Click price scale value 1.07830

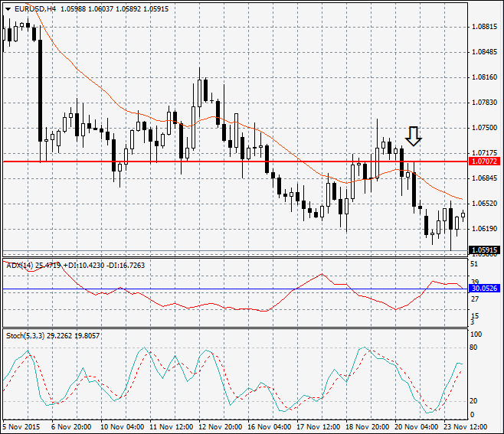[484, 103]
